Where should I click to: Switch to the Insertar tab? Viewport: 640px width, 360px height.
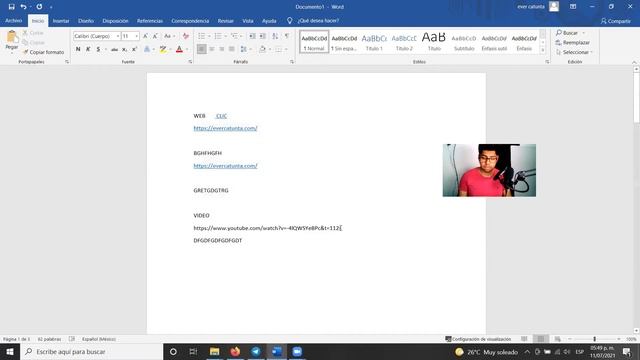(61, 21)
